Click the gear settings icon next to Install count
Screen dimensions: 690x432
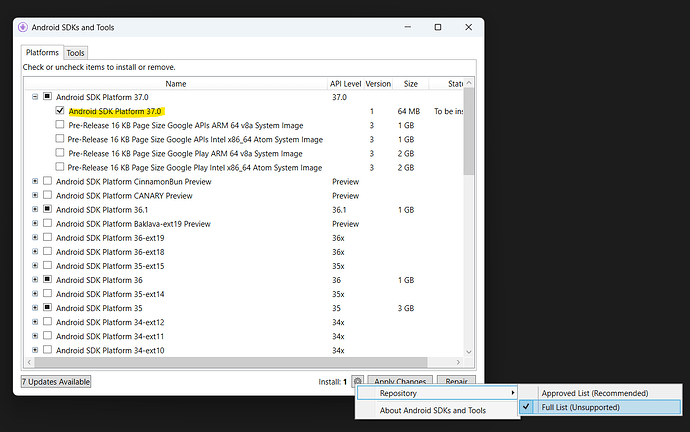(358, 381)
